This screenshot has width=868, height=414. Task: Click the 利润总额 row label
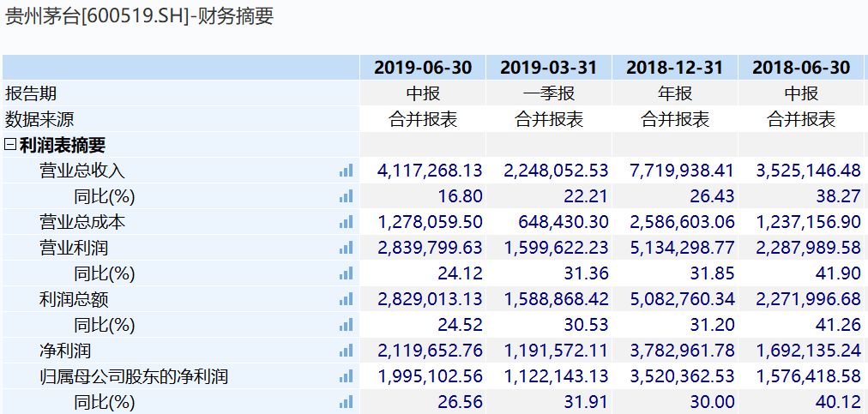74,299
